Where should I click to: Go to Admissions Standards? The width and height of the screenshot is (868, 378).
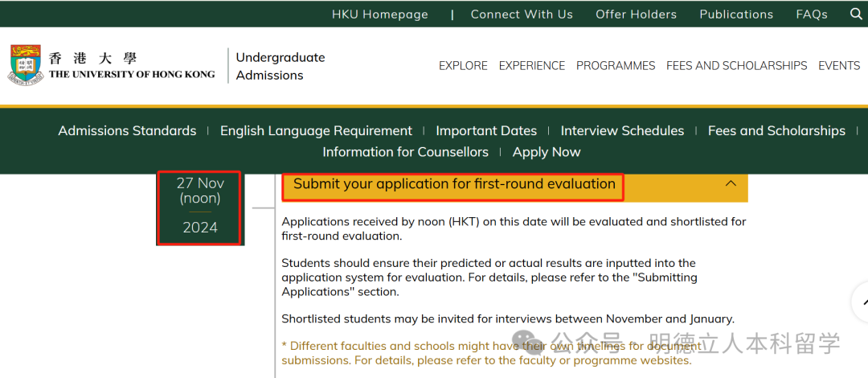coord(127,131)
